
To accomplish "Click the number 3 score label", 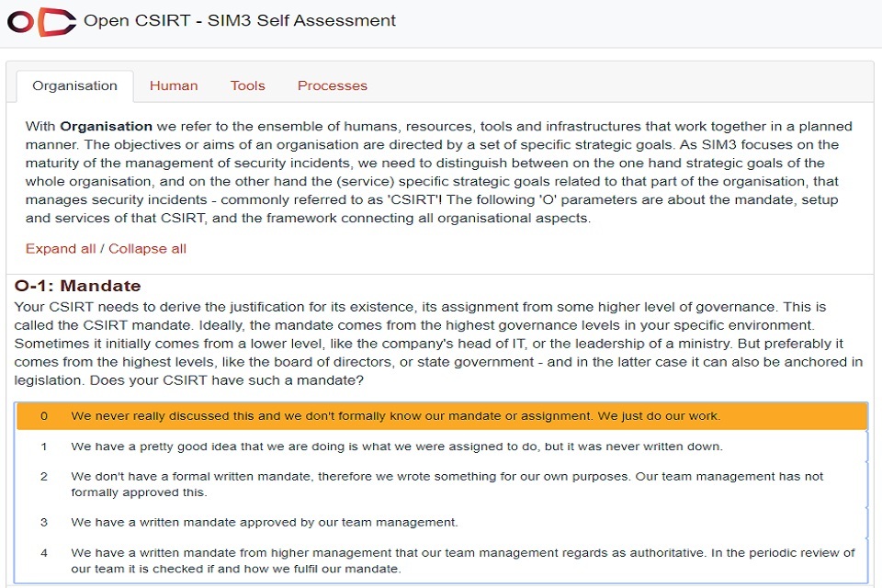I will pyautogui.click(x=44, y=522).
